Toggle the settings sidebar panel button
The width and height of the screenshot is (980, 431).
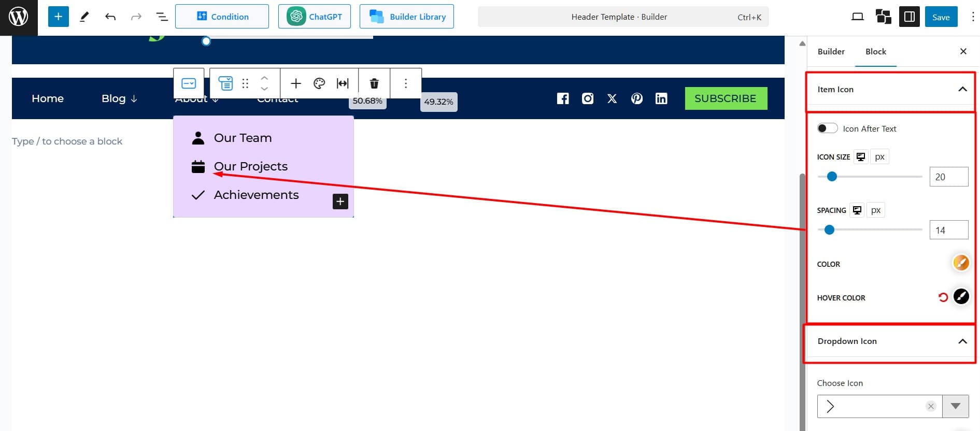point(909,17)
